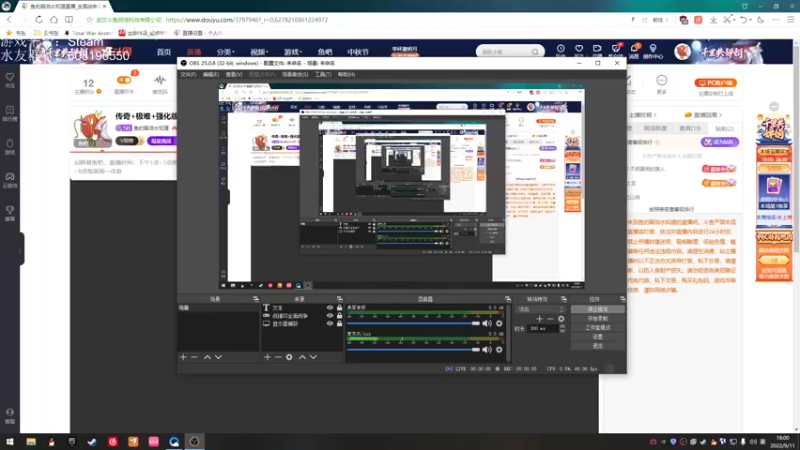
Task: Reload the browser page
Action: coord(39,19)
